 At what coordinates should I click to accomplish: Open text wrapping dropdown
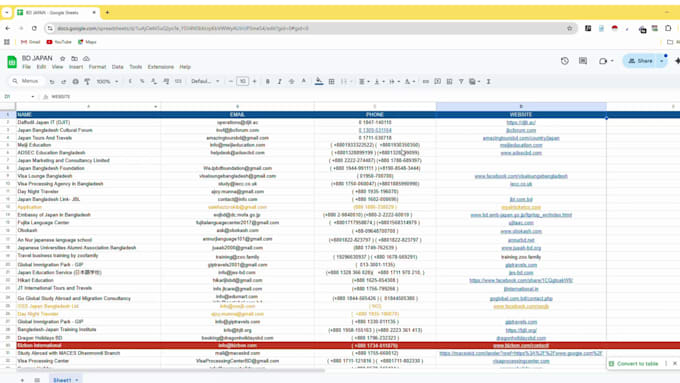[394, 82]
